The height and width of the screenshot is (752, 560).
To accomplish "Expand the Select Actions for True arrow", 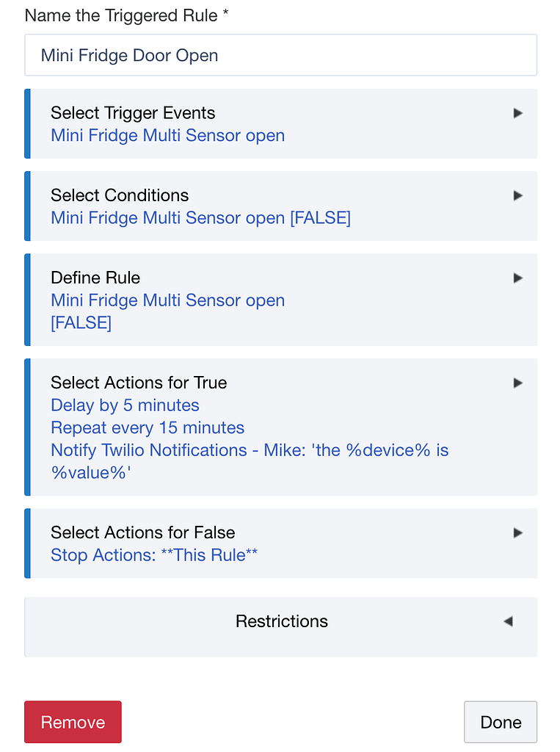I will coord(517,383).
